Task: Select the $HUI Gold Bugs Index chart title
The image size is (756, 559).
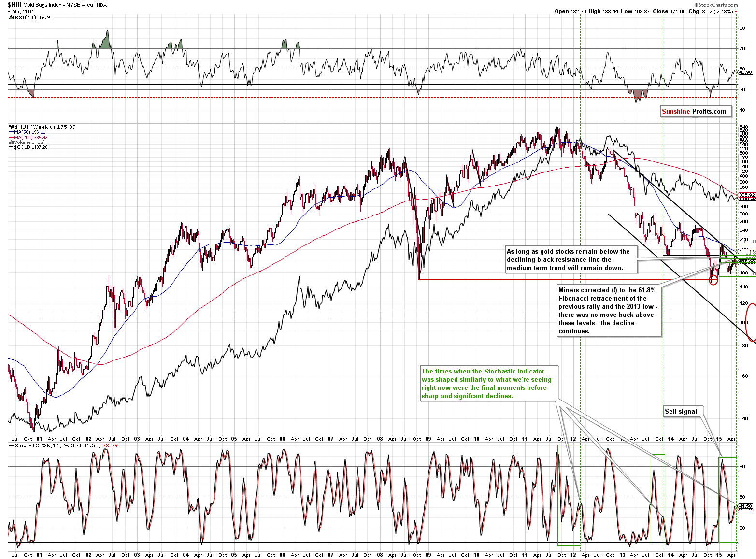Action: (x=57, y=5)
